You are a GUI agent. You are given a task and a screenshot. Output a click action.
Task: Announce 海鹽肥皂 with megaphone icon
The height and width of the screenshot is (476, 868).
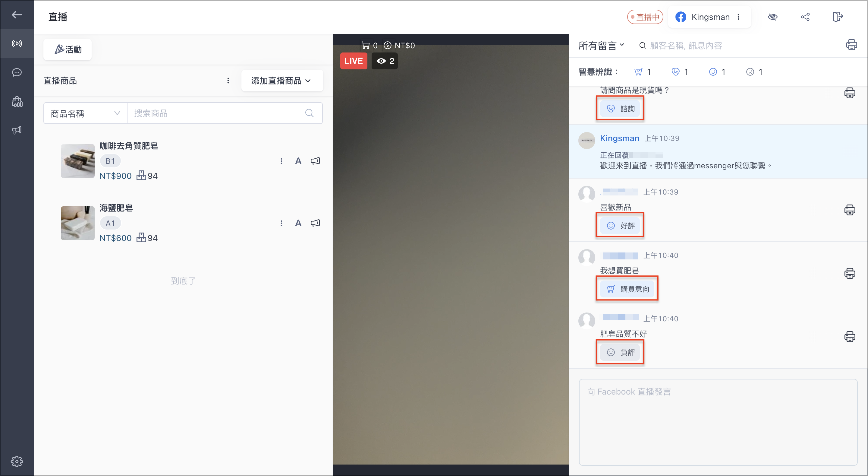coord(315,223)
